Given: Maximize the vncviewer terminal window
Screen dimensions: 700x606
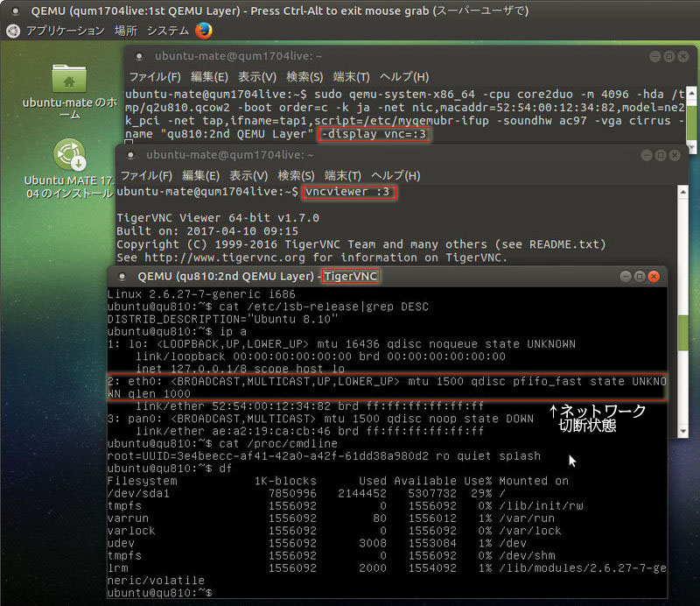Looking at the screenshot, I should [661, 155].
